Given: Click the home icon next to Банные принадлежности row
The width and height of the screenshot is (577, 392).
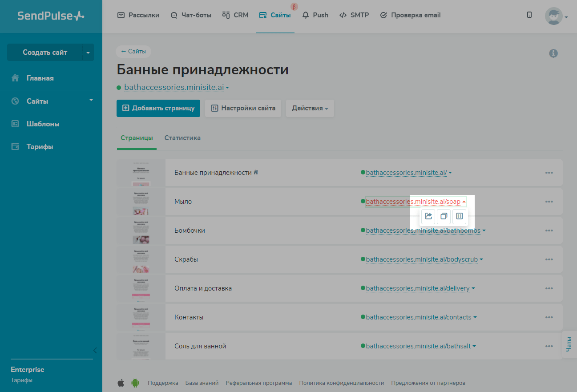Looking at the screenshot, I should tap(256, 172).
